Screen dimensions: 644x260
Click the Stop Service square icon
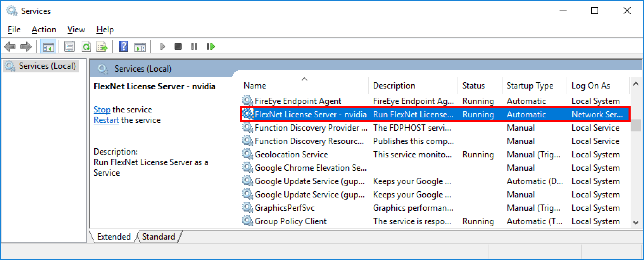click(x=178, y=46)
